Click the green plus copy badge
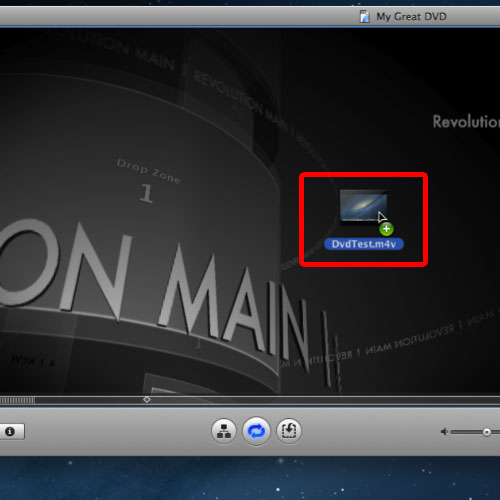 point(386,229)
